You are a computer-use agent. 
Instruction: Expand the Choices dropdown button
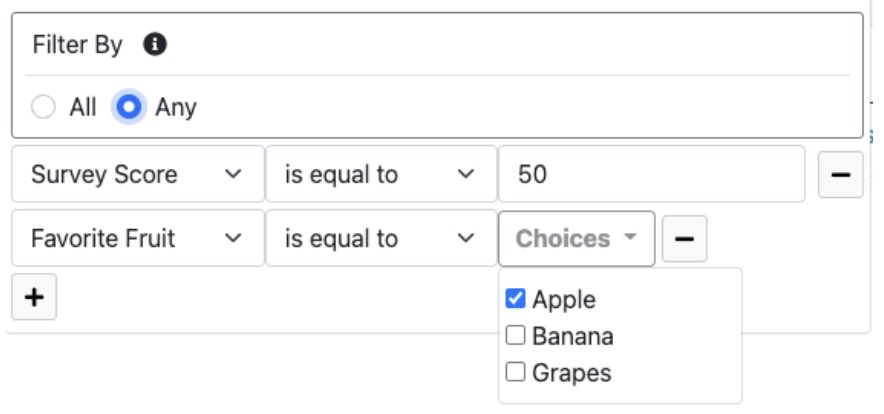coord(576,239)
